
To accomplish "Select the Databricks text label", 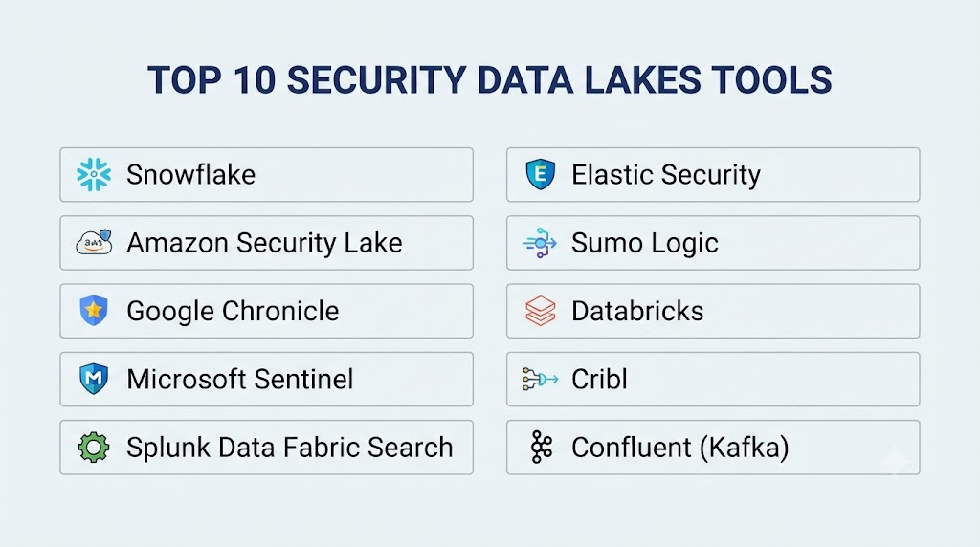I will tap(637, 311).
